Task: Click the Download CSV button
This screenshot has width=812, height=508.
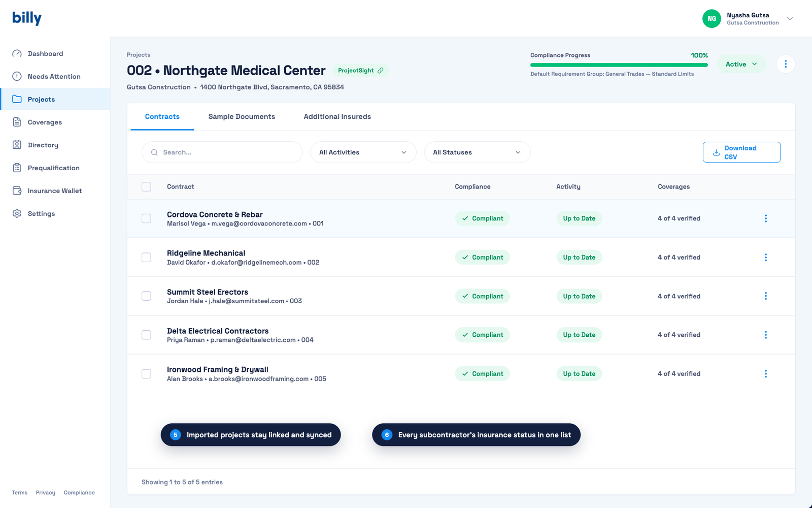Action: coord(741,152)
